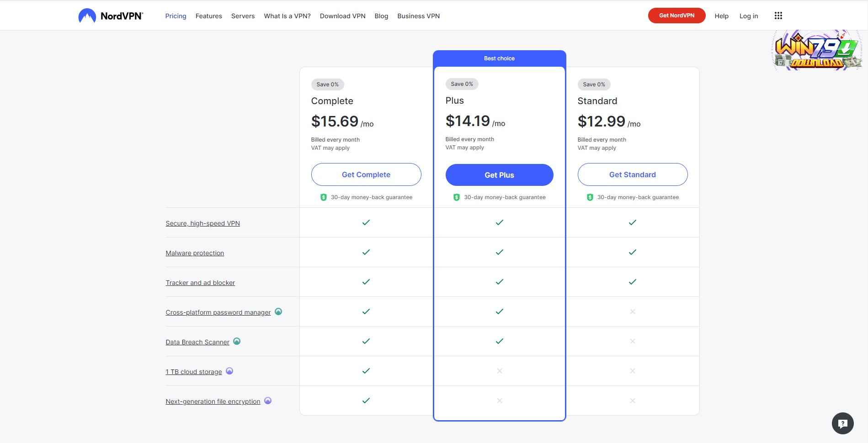Click the Standard plan title

coord(597,101)
